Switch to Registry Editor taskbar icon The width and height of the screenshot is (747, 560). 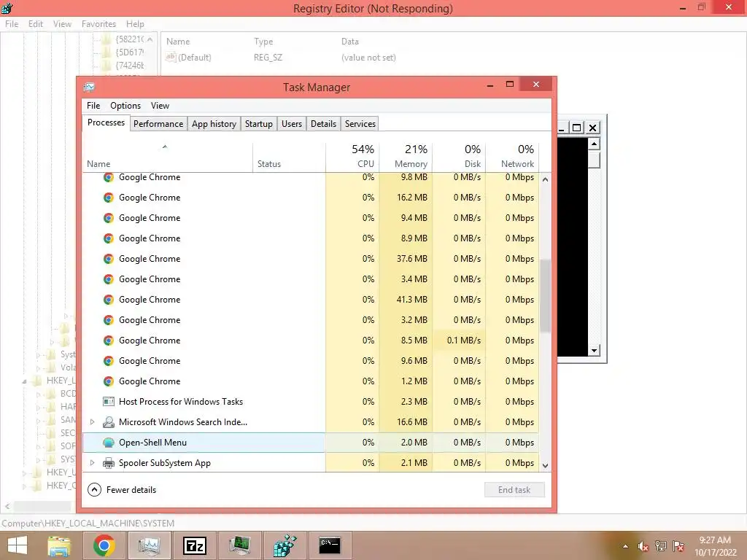[285, 545]
